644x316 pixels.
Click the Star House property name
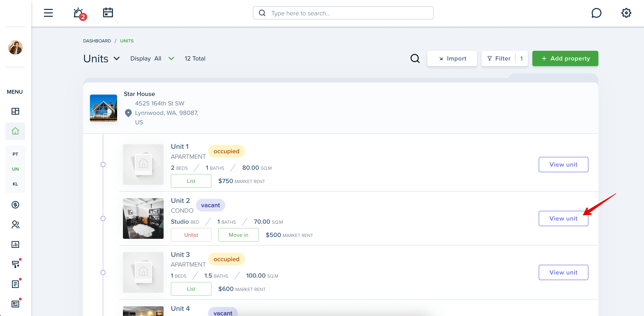tap(139, 94)
